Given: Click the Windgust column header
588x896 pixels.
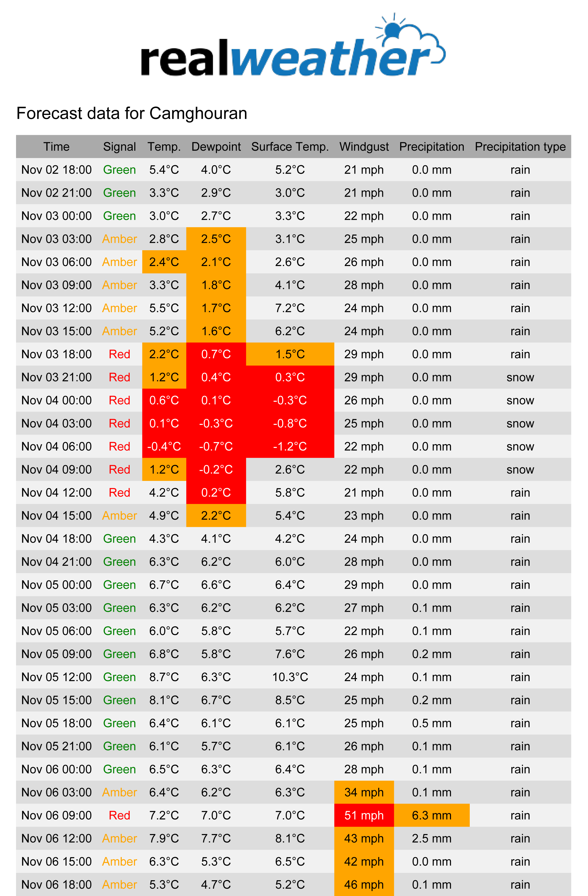Looking at the screenshot, I should (364, 146).
